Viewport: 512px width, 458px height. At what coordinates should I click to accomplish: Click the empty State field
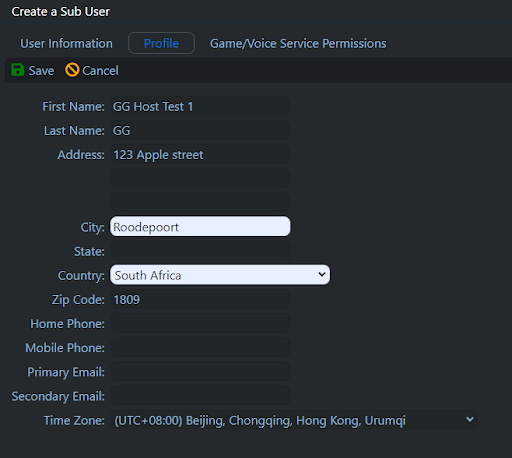[x=200, y=251]
